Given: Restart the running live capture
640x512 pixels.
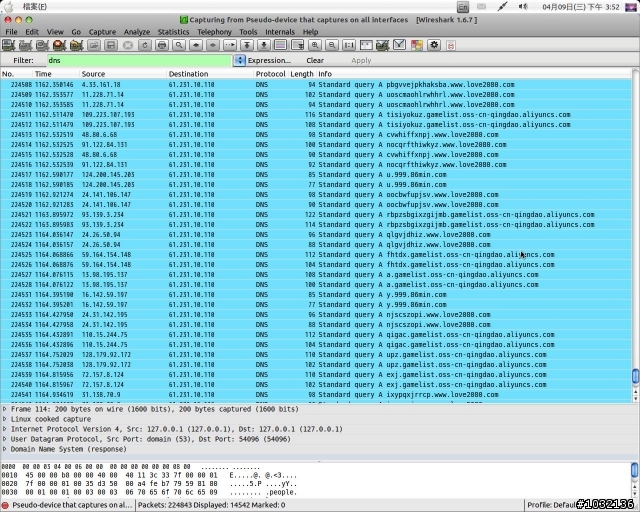Looking at the screenshot, I should pyautogui.click(x=76, y=45).
